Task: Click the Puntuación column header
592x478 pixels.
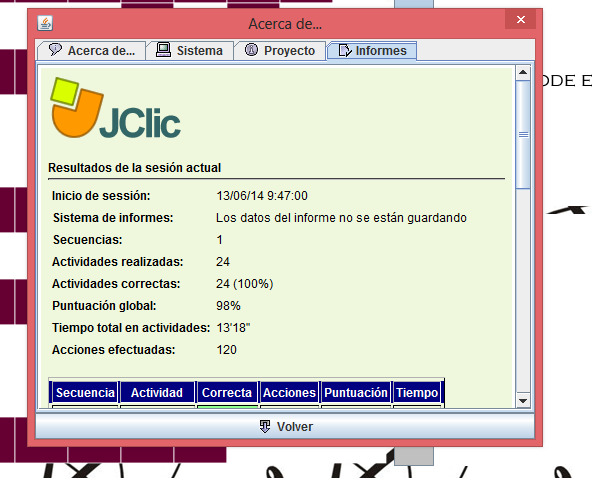Action: 356,393
